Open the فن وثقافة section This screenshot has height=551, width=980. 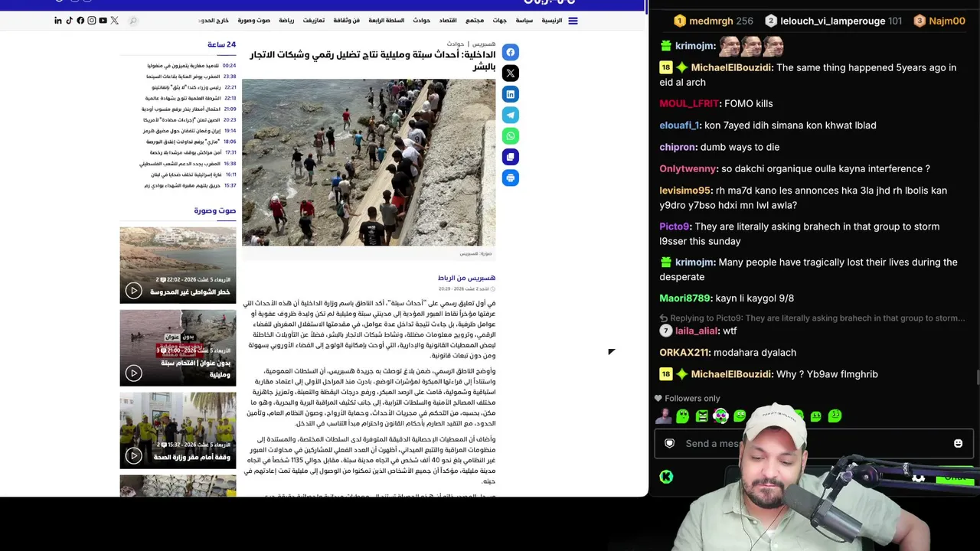pos(347,21)
